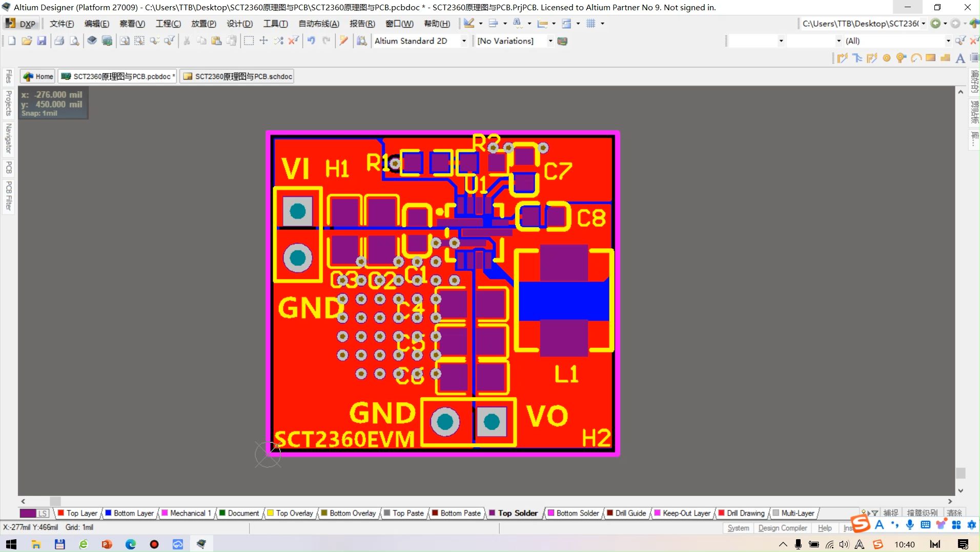Screen dimensions: 980x552
Task: Place a fill rectangle
Action: (931, 58)
